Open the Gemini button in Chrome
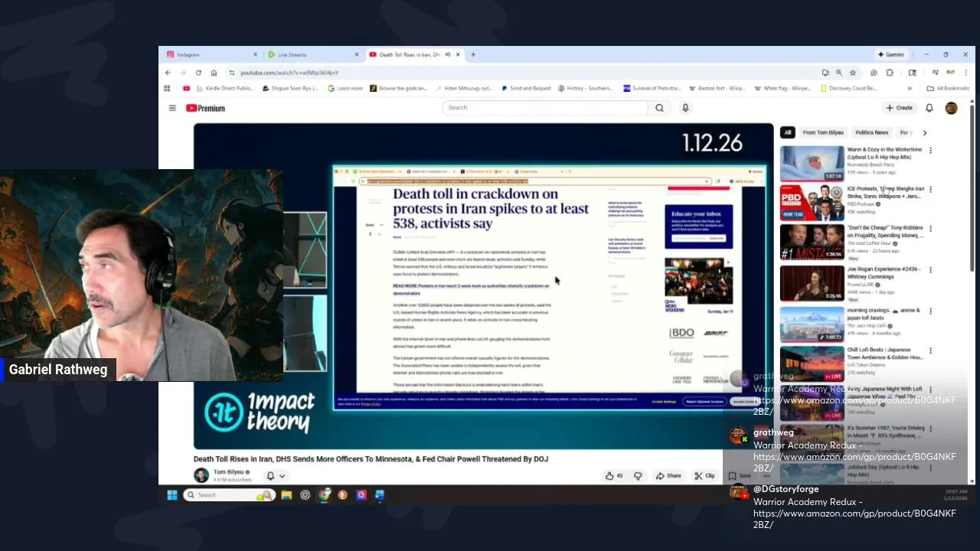Viewport: 980px width, 551px height. pyautogui.click(x=891, y=55)
